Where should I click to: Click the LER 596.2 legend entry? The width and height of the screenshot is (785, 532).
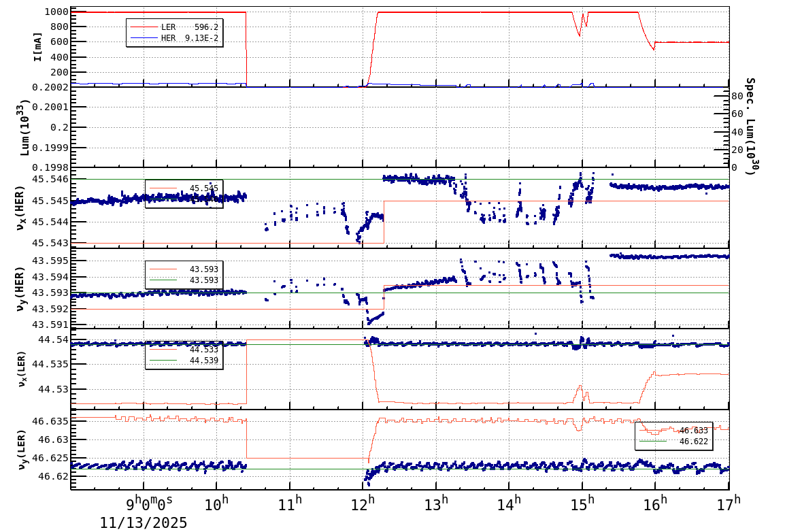(174, 27)
